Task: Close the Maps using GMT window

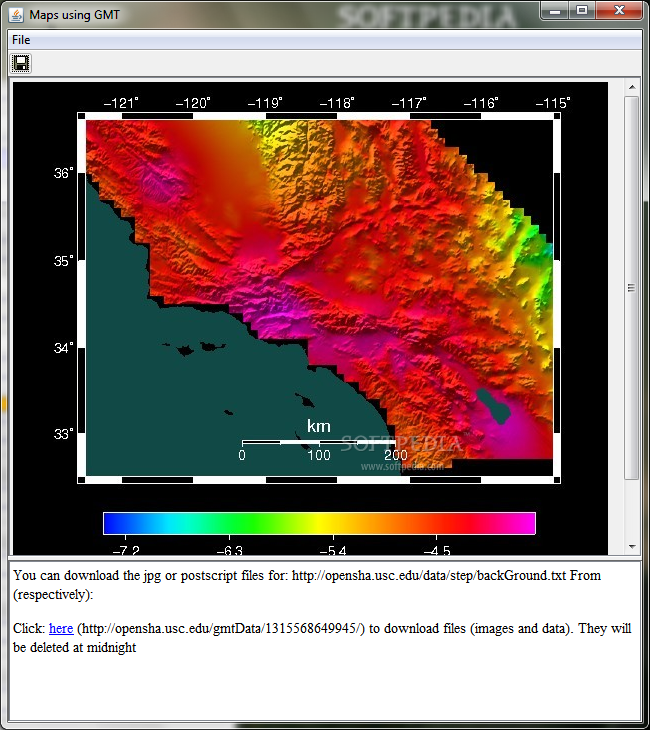Action: click(x=619, y=10)
